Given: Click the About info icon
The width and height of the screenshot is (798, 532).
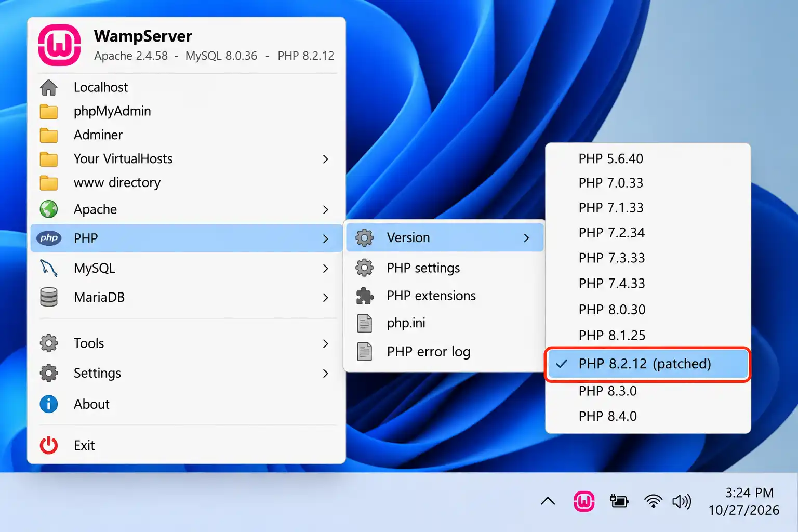Looking at the screenshot, I should pos(49,404).
